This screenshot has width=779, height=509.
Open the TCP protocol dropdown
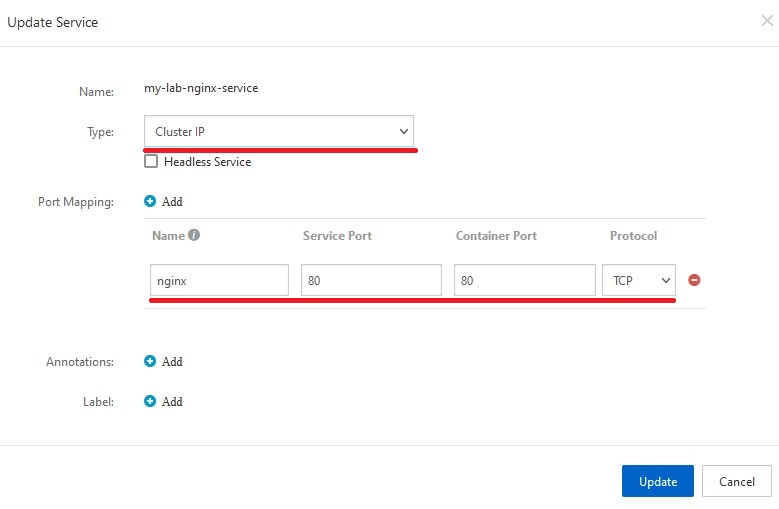[x=639, y=281]
